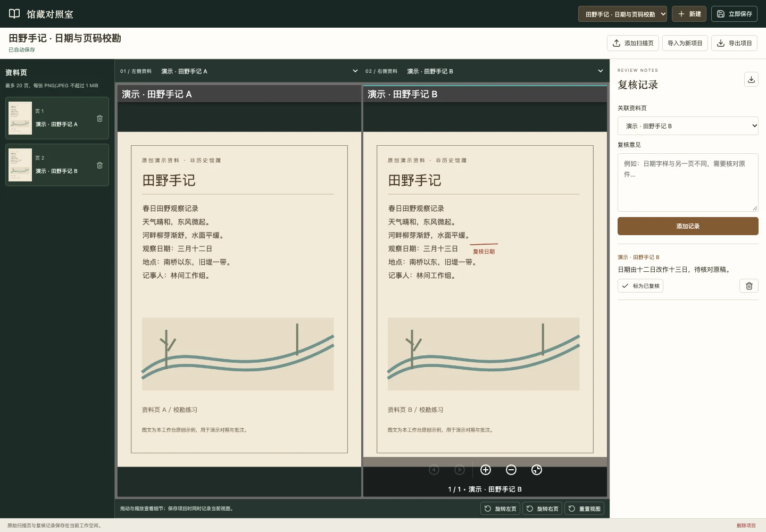Click 观察日期：三月十二日 line in page A
Image resolution: width=766 pixels, height=532 pixels.
click(177, 248)
